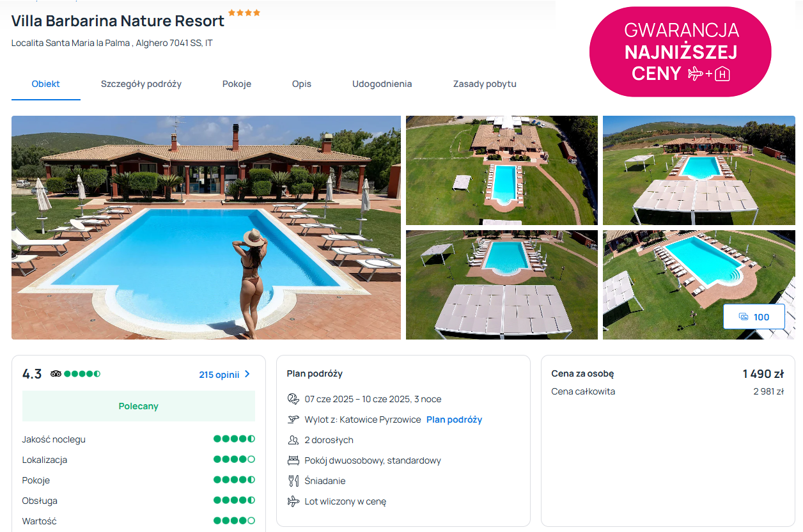The image size is (803, 532).
Task: Expand reviews via chevron next to 215 opinii
Action: (247, 375)
